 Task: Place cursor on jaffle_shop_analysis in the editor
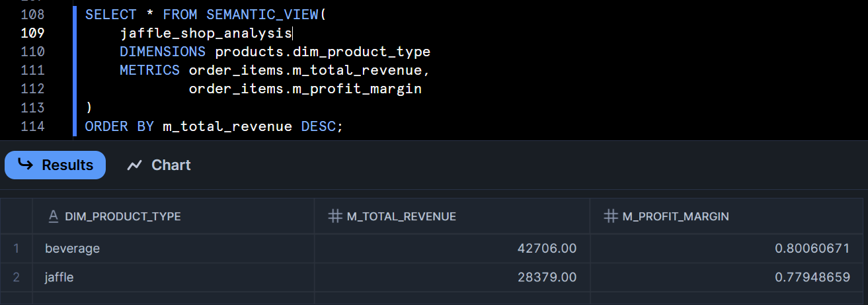tap(205, 33)
